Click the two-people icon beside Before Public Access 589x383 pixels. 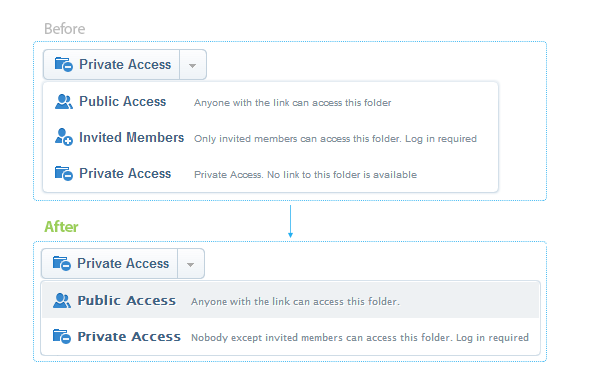pos(63,101)
